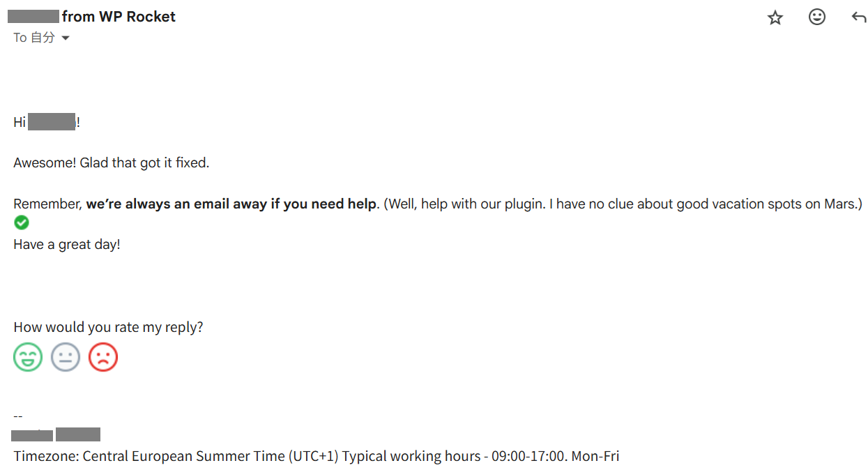The width and height of the screenshot is (868, 470).
Task: Click the Timezone working hours line
Action: point(317,457)
